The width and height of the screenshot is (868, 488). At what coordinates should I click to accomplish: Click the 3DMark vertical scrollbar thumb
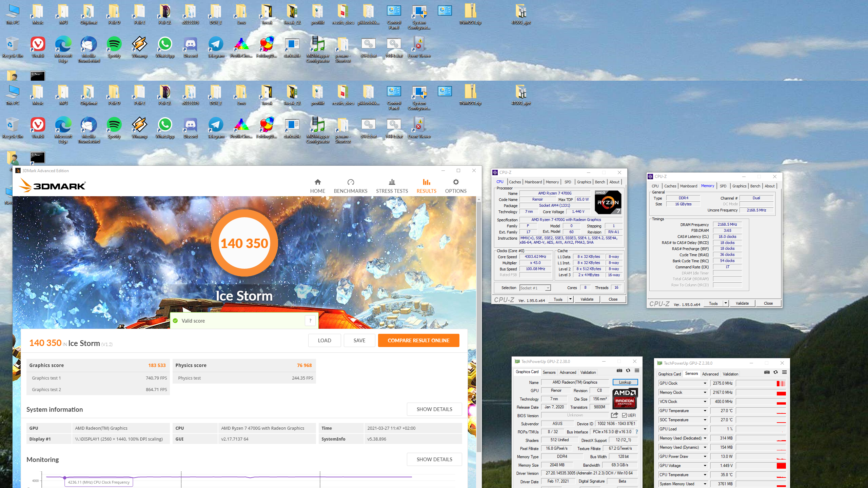(479, 327)
